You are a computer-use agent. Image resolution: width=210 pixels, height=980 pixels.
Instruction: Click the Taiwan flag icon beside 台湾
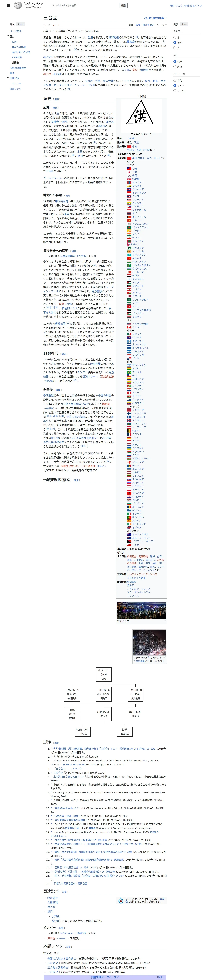129,169
